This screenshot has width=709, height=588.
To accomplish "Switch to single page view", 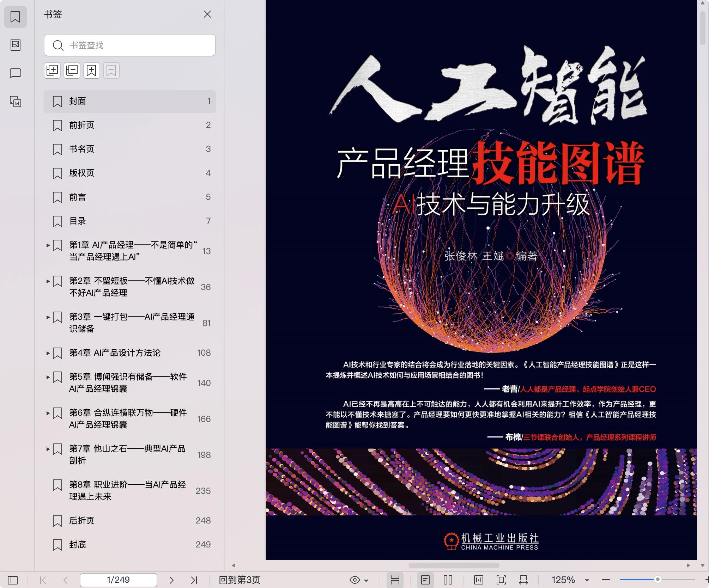I will click(425, 580).
